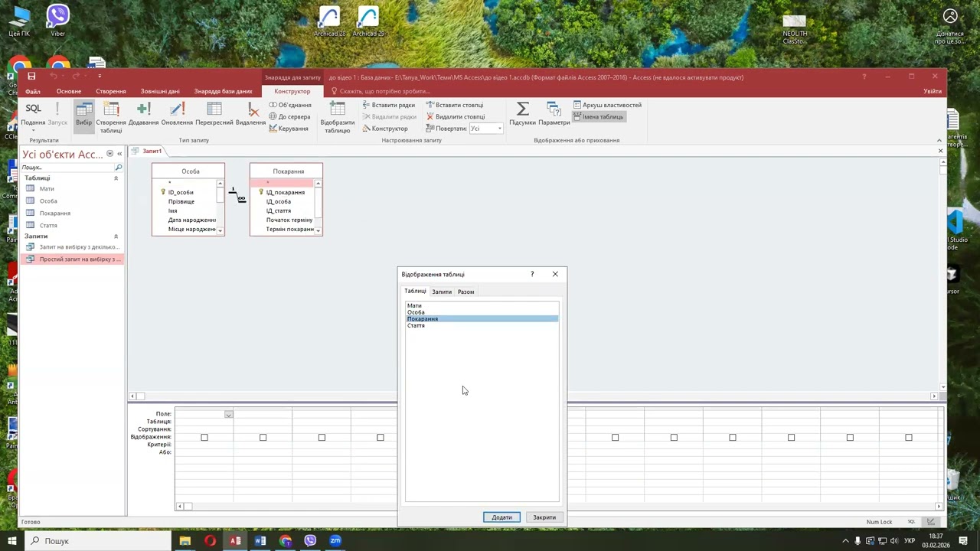Toggle Підсумки totals row
Screen dimensions: 980x551
coord(522,114)
